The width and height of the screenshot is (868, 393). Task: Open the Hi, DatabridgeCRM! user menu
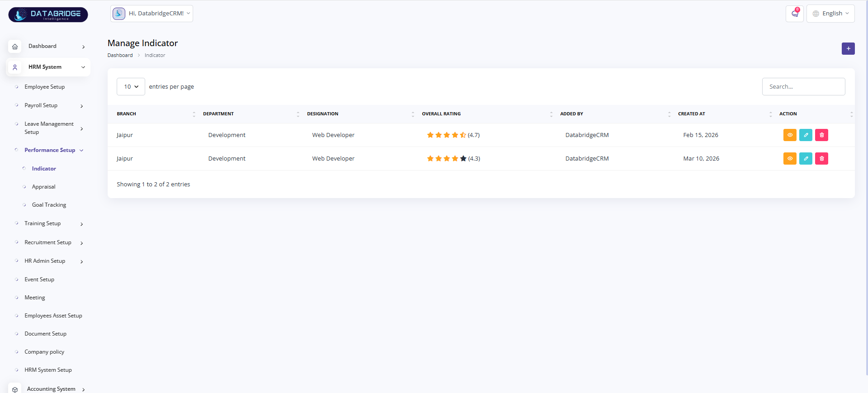click(152, 14)
